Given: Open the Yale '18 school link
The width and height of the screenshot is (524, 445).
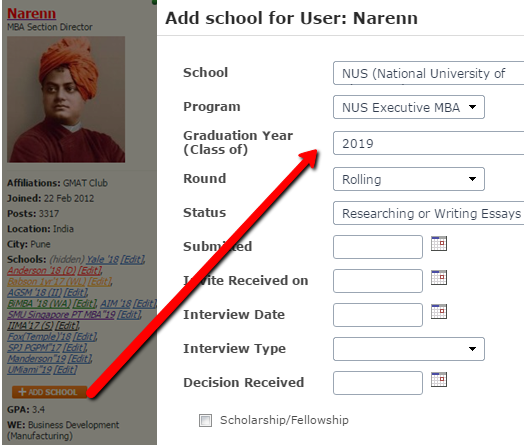Looking at the screenshot, I should 102,260.
